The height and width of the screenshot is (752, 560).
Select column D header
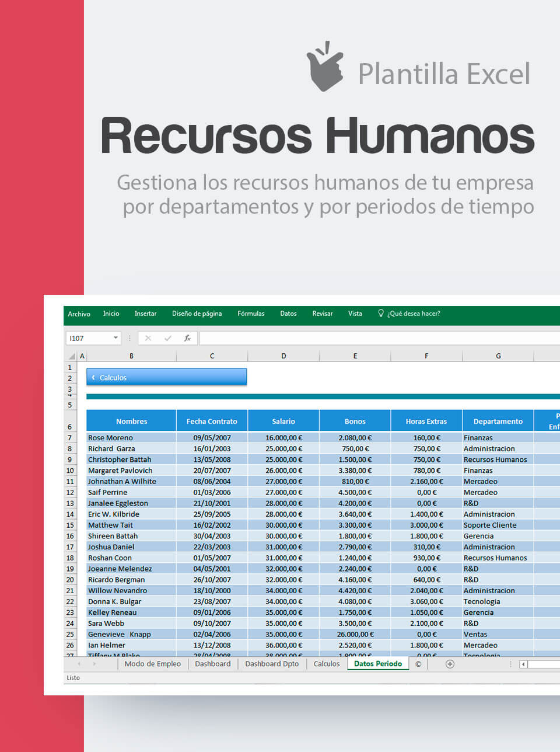point(283,356)
